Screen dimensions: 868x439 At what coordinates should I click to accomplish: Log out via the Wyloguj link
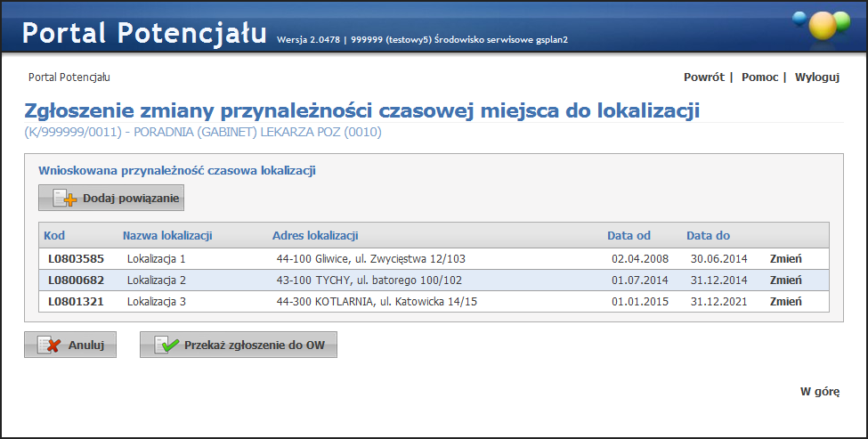tap(816, 77)
